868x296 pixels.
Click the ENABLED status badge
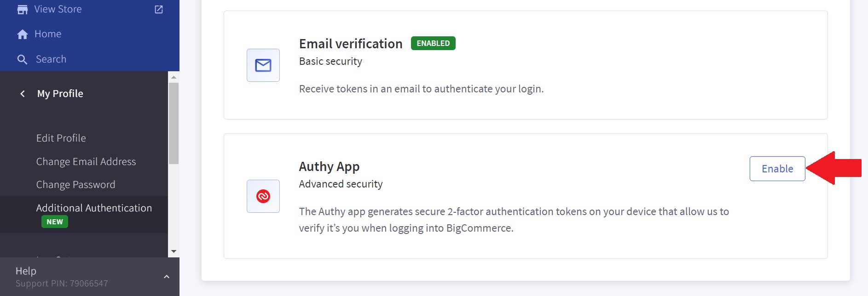433,43
